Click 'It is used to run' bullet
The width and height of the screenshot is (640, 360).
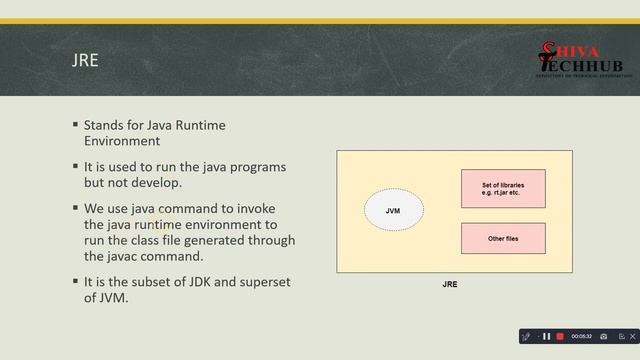click(x=185, y=175)
